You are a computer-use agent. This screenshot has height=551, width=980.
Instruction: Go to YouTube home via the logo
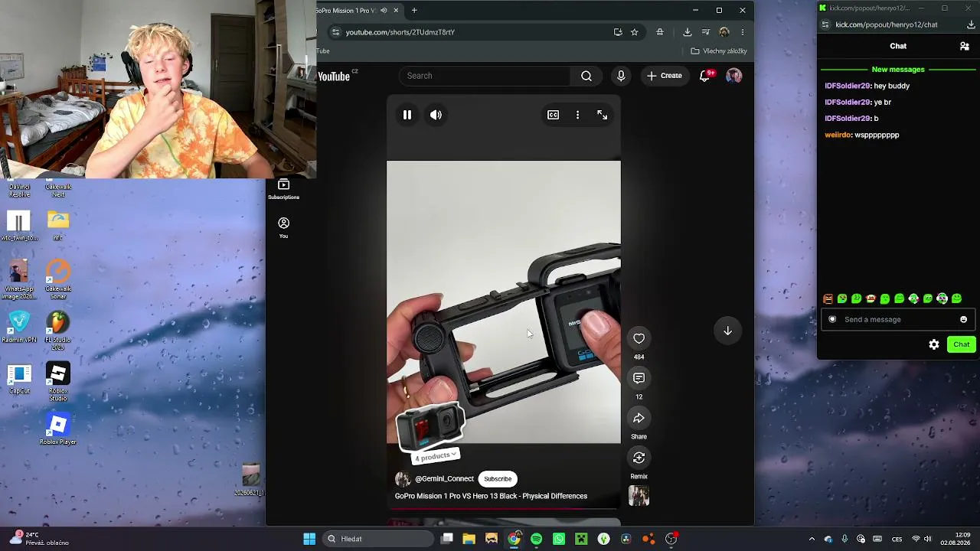335,76
